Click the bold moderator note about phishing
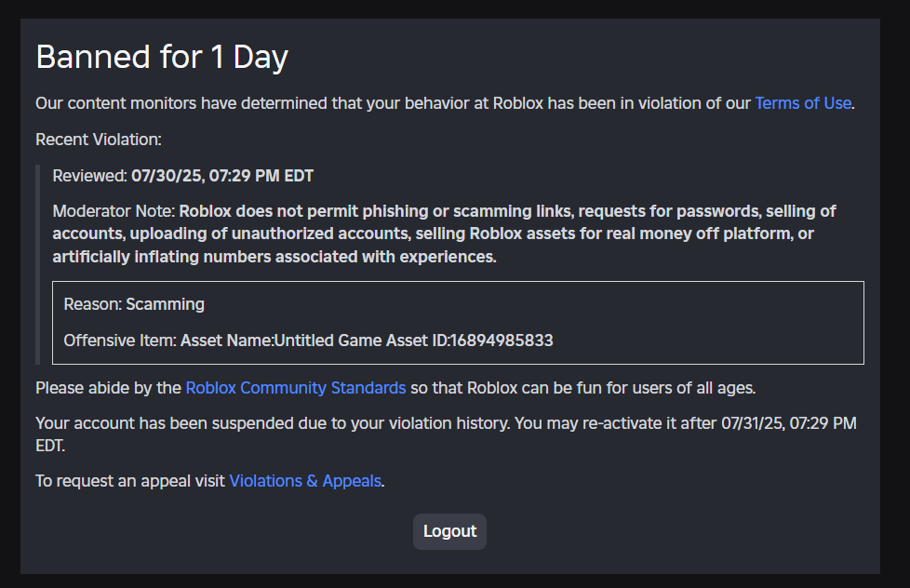The width and height of the screenshot is (910, 588). (x=433, y=234)
